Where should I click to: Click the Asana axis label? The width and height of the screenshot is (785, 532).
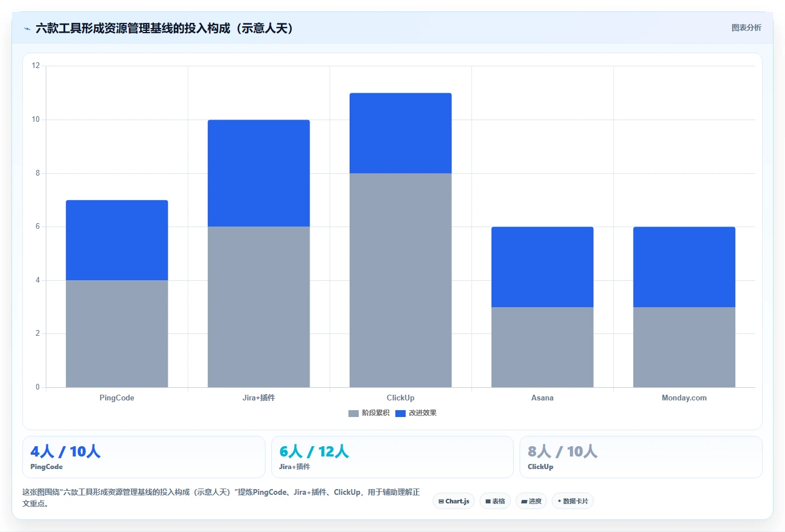[x=542, y=398]
